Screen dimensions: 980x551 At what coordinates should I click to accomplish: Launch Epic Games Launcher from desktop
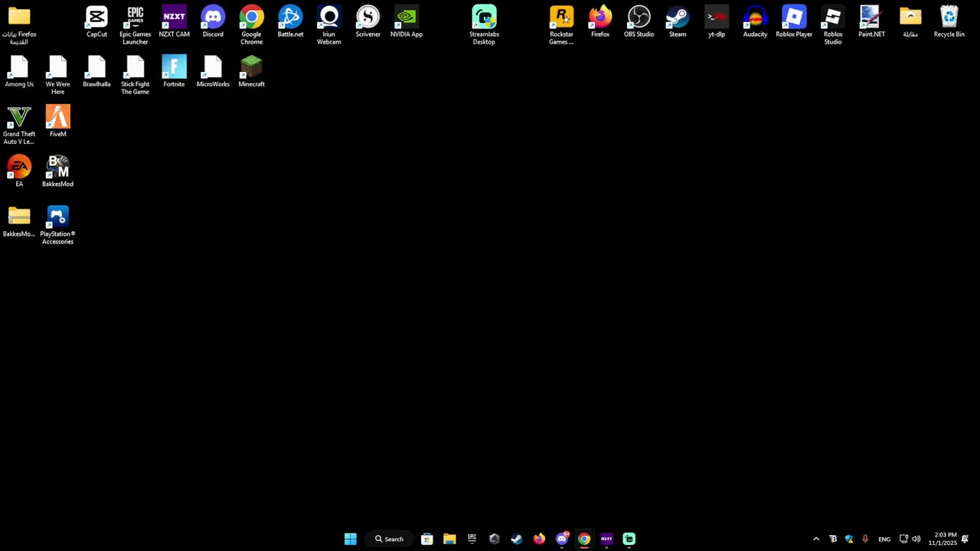[x=136, y=25]
